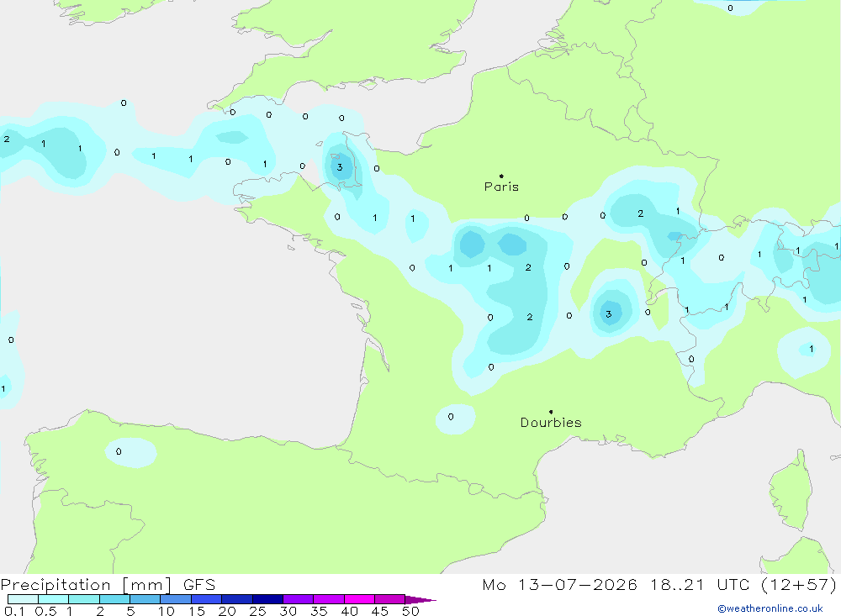The width and height of the screenshot is (841, 616).
Task: Click the 'Precipitation [mm] GFS' title
Action: [108, 585]
